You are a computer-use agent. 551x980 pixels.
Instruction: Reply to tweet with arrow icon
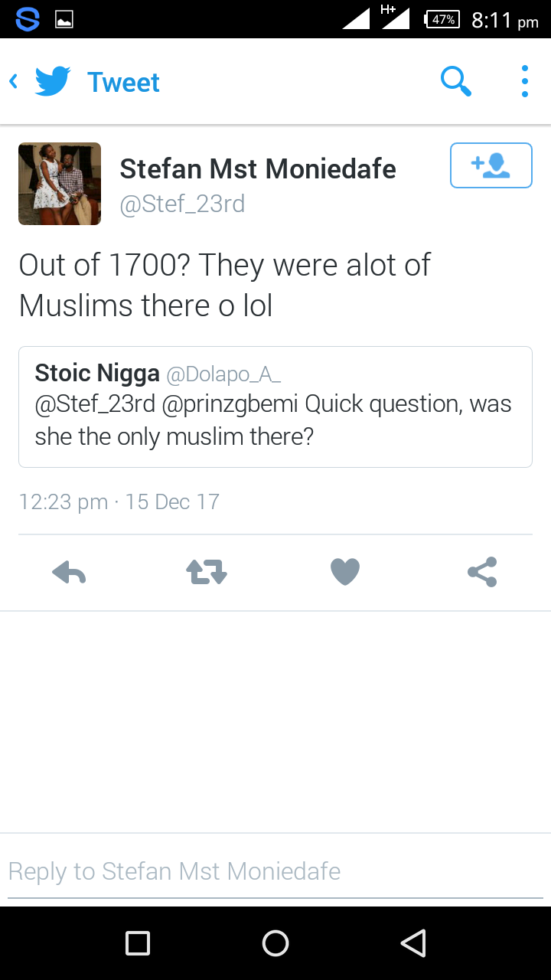[69, 572]
